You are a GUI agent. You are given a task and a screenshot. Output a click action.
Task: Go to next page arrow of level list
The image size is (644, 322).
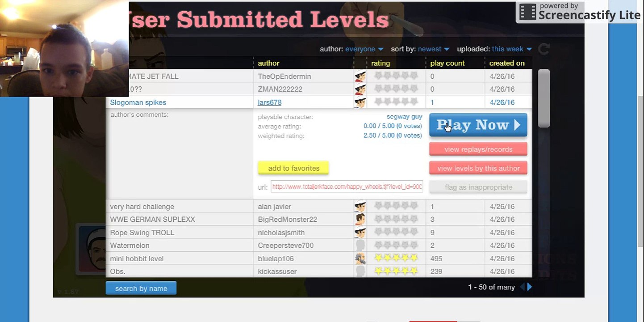coord(530,287)
